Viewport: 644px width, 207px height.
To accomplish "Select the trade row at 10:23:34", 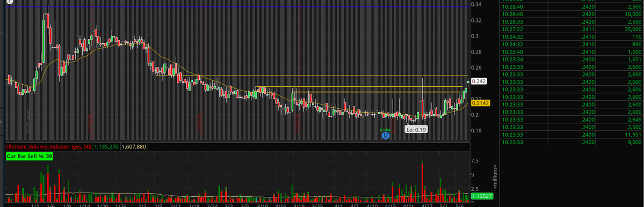I will tap(571, 59).
